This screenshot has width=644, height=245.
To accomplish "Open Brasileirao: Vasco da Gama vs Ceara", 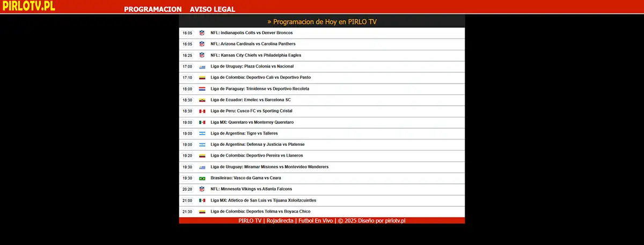I will (x=246, y=178).
